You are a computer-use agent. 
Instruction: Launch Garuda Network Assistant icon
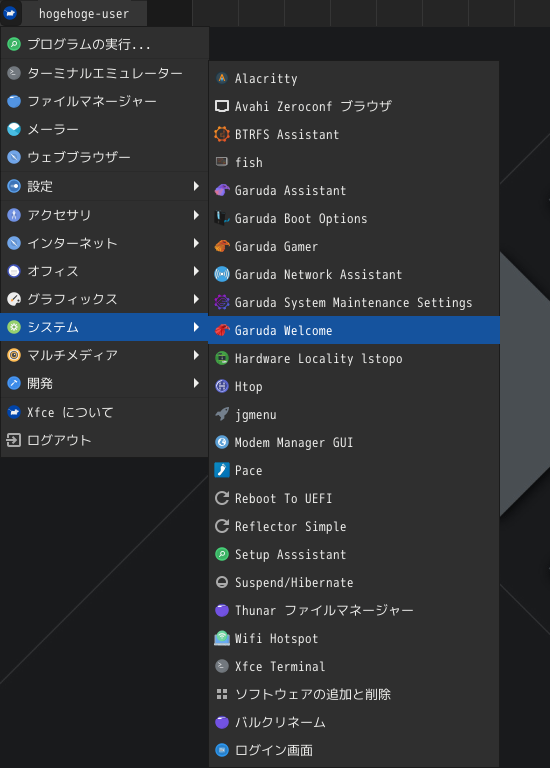(222, 274)
